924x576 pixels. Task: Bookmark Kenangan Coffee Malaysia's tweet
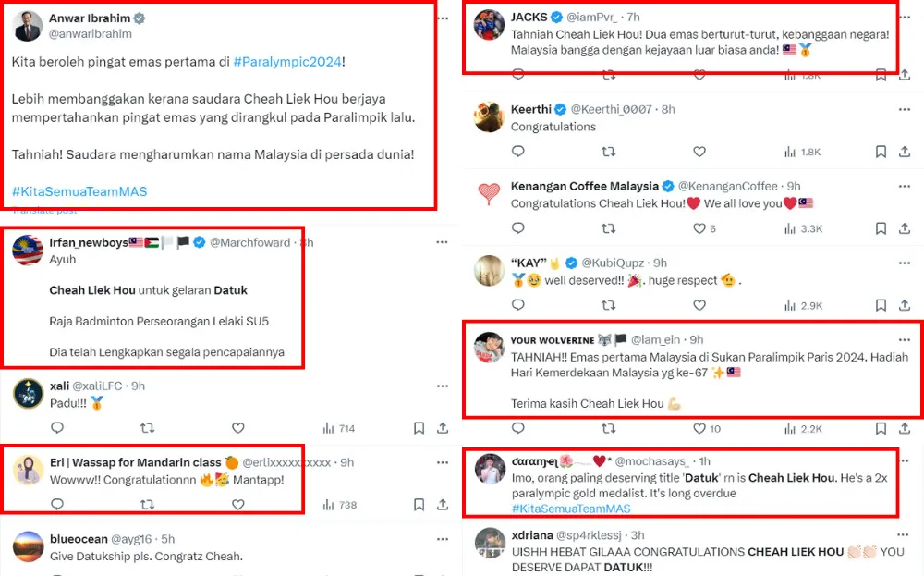(881, 228)
